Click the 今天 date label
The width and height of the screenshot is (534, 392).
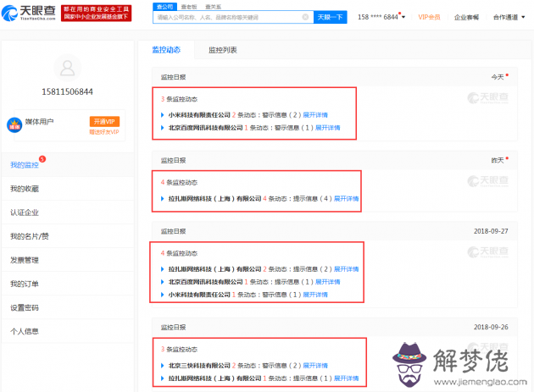(498, 77)
